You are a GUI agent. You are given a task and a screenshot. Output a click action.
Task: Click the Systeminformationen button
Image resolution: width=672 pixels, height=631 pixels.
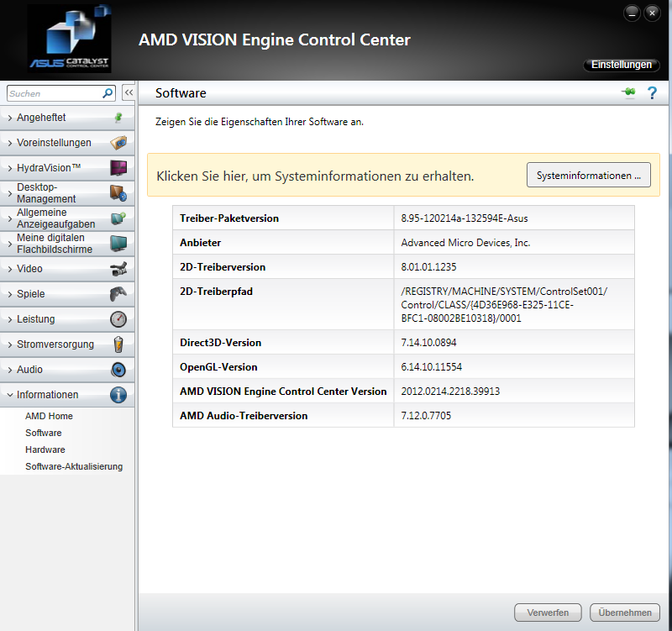pyautogui.click(x=589, y=176)
